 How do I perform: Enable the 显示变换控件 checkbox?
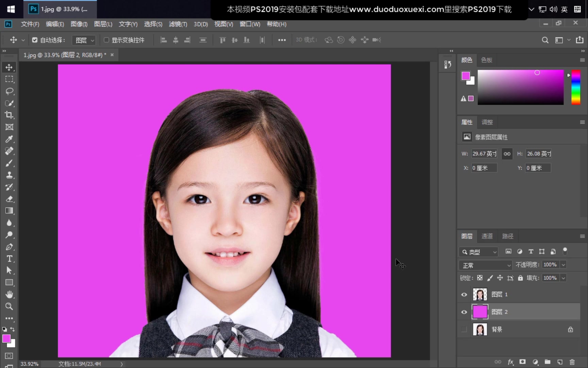click(x=106, y=40)
